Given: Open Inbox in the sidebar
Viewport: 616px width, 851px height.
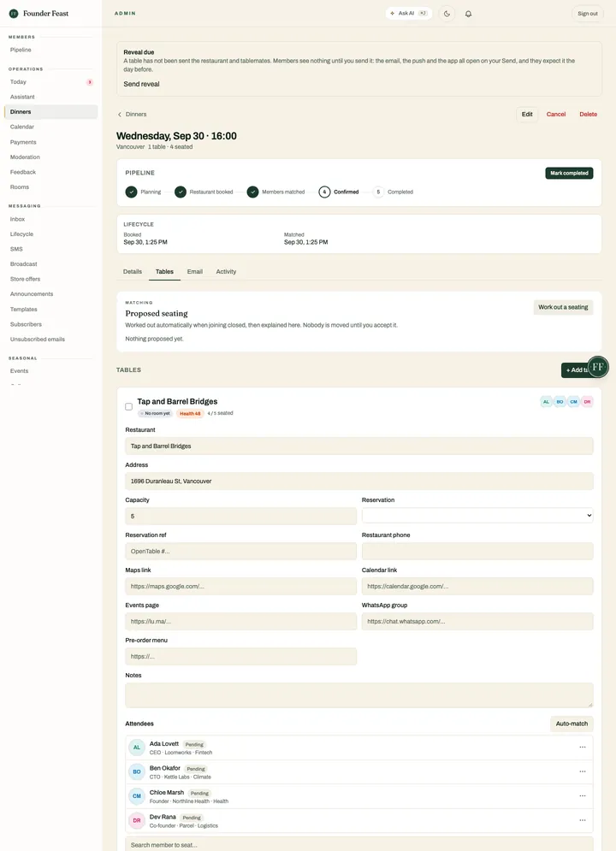Looking at the screenshot, I should tap(50, 219).
